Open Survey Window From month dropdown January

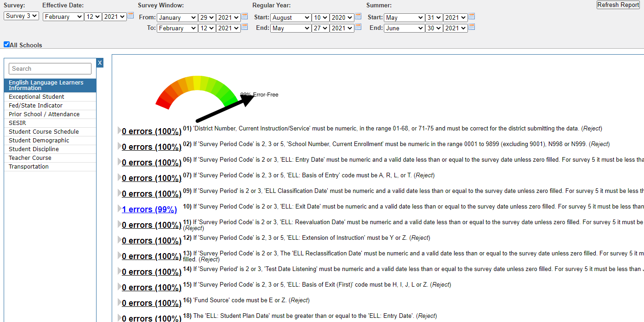(177, 17)
